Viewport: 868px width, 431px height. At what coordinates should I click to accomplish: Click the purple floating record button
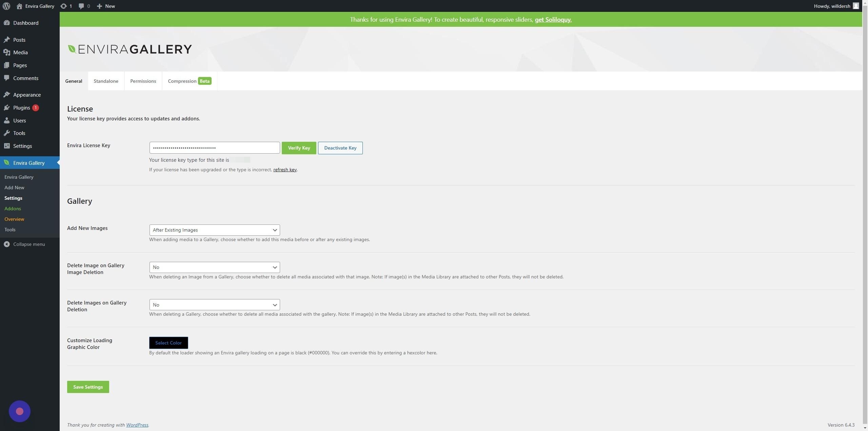[x=20, y=411]
